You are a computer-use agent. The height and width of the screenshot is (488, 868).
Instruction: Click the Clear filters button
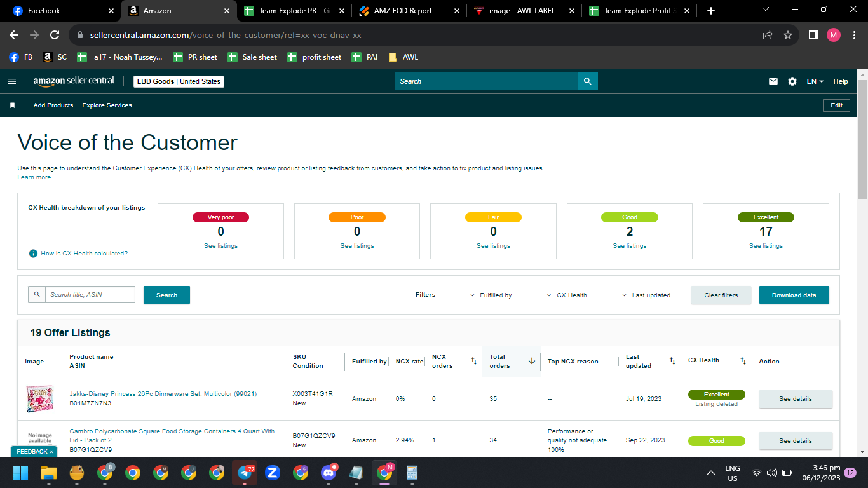[721, 295]
